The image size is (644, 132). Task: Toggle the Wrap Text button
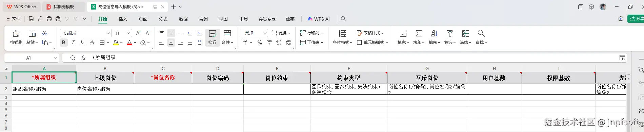click(213, 37)
